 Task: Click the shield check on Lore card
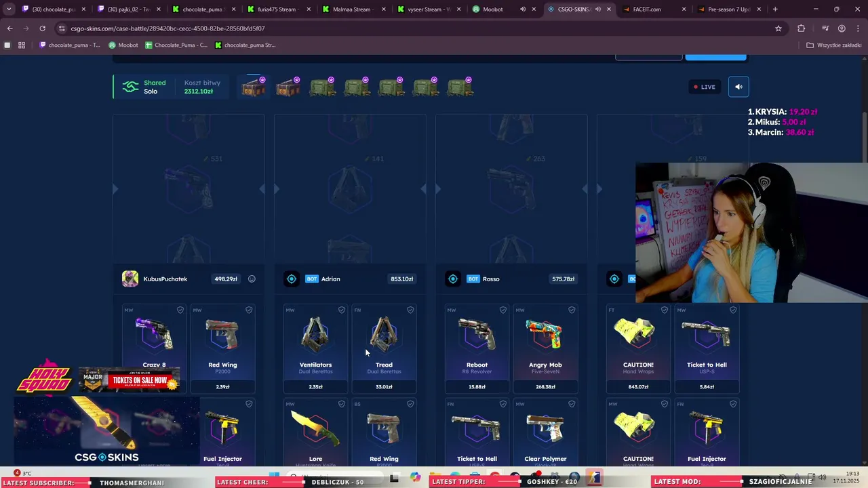[342, 404]
